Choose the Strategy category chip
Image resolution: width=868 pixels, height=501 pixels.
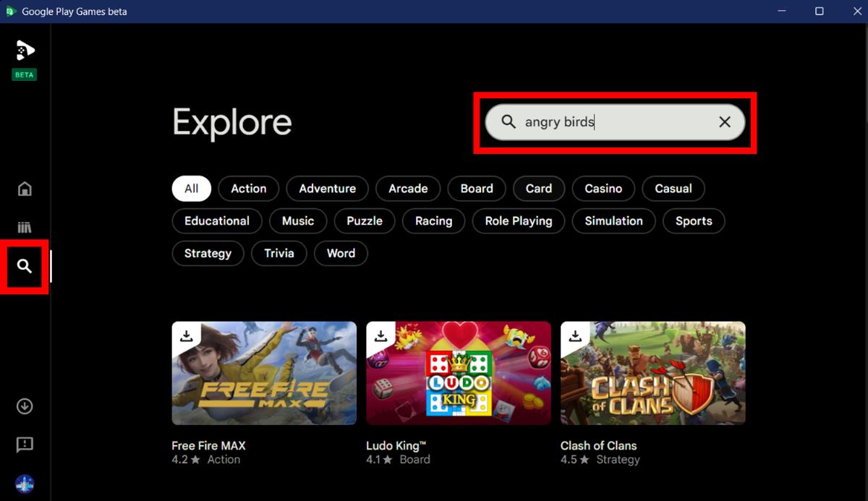(x=208, y=254)
